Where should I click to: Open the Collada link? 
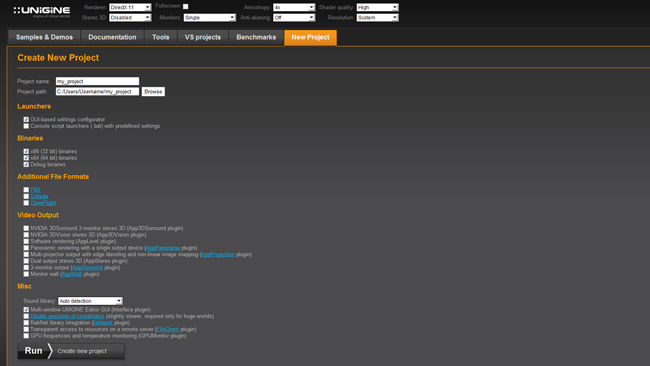point(39,196)
